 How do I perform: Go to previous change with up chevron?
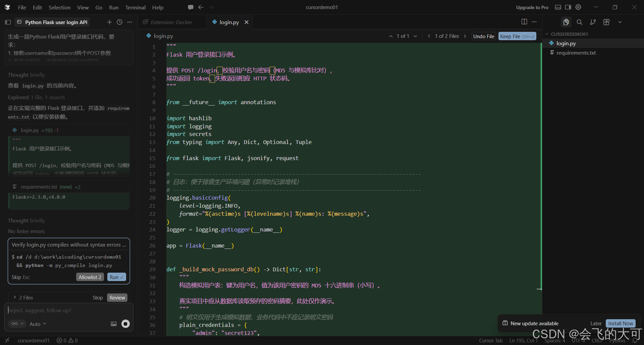coord(391,36)
